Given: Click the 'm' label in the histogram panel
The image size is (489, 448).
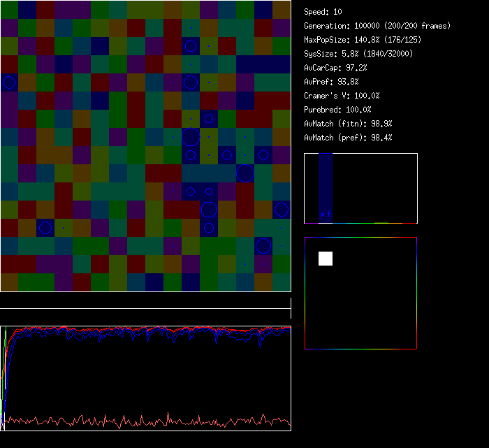Looking at the screenshot, I should [x=322, y=214].
